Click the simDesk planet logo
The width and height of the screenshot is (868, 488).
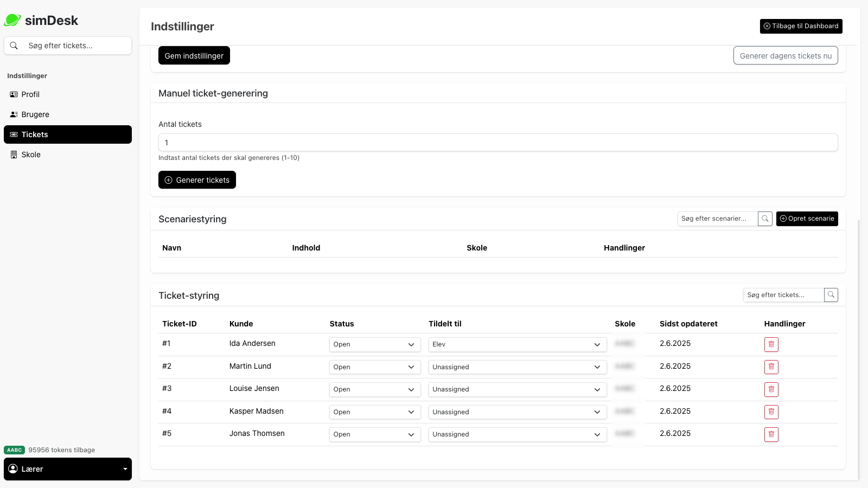(12, 20)
